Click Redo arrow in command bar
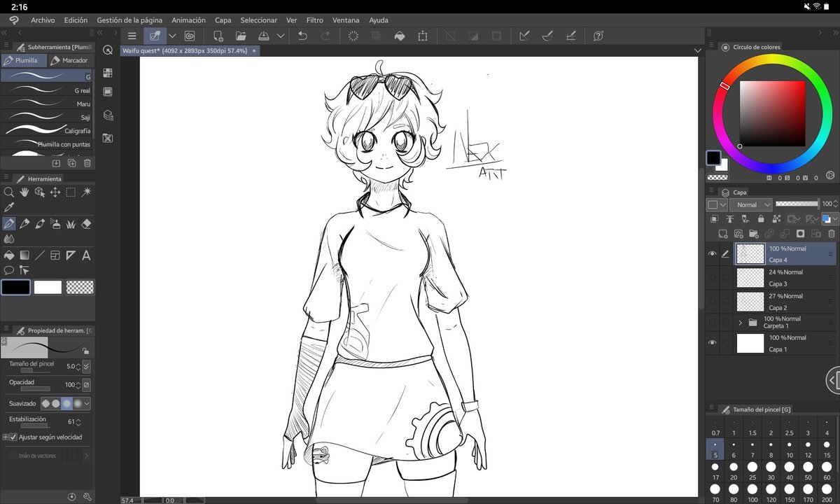 (x=325, y=36)
